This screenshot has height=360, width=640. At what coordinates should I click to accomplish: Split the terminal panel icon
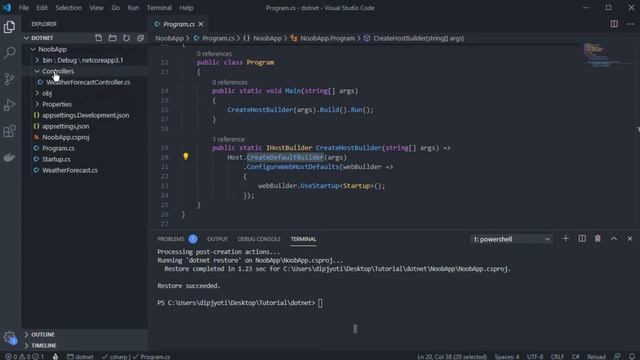point(582,238)
